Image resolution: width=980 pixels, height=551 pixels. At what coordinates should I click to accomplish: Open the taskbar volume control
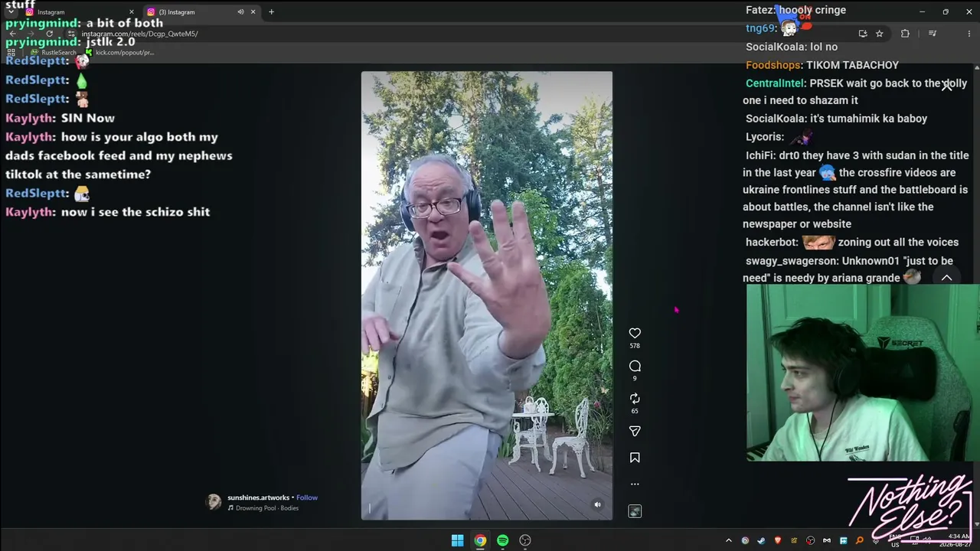pyautogui.click(x=926, y=541)
